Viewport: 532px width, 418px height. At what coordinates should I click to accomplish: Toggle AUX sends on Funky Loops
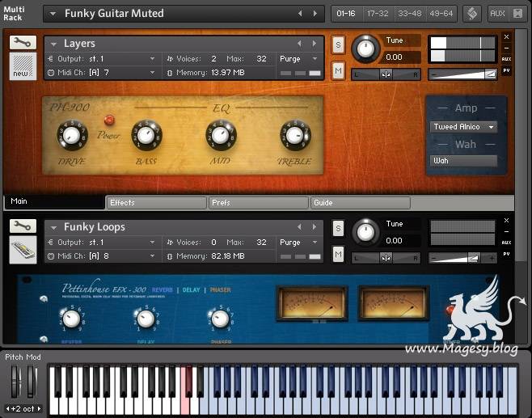pyautogui.click(x=506, y=243)
